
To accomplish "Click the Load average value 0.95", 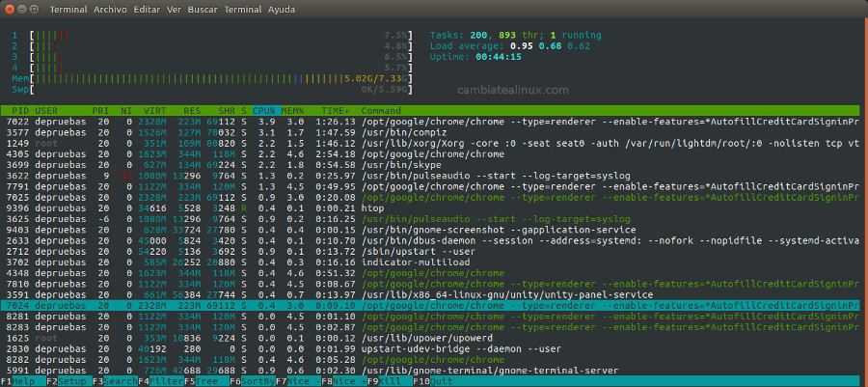I will [521, 46].
